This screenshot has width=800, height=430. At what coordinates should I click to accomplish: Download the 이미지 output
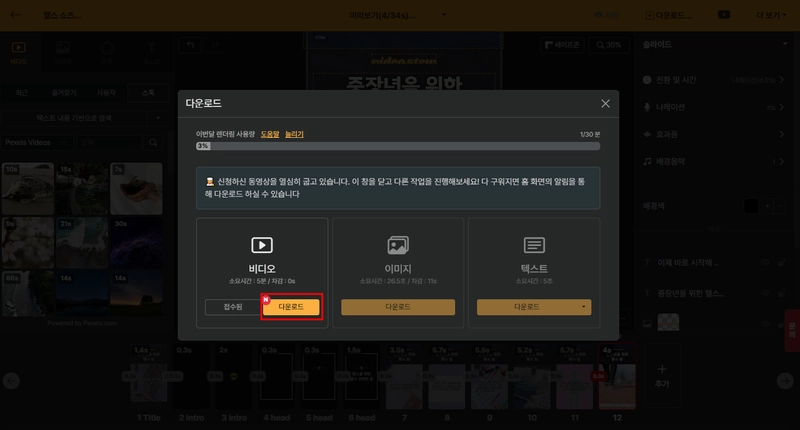pos(398,307)
